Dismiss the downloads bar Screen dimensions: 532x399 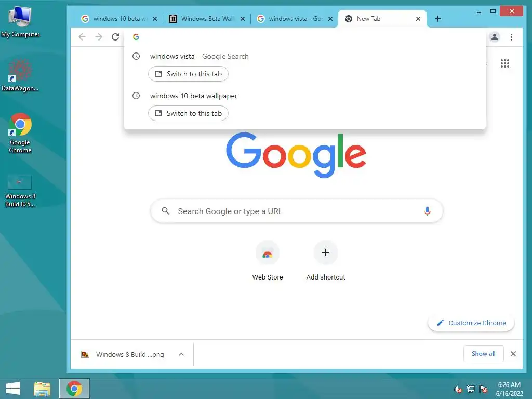[513, 354]
